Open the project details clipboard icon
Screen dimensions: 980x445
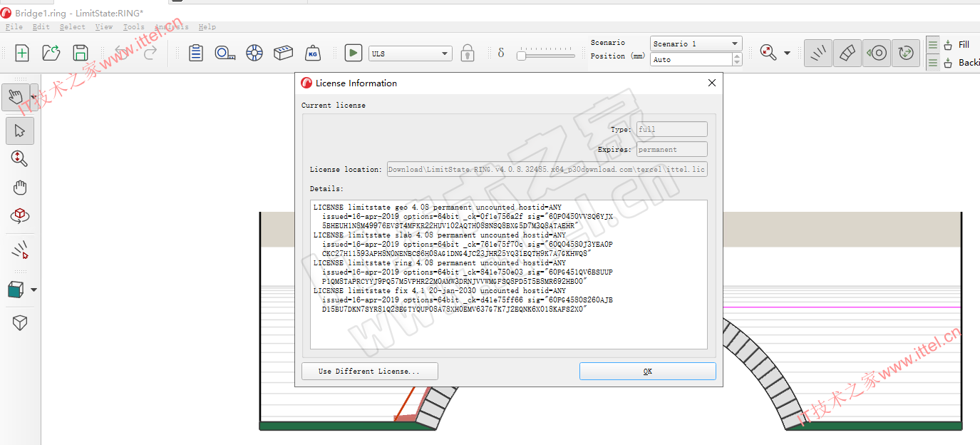pyautogui.click(x=196, y=53)
